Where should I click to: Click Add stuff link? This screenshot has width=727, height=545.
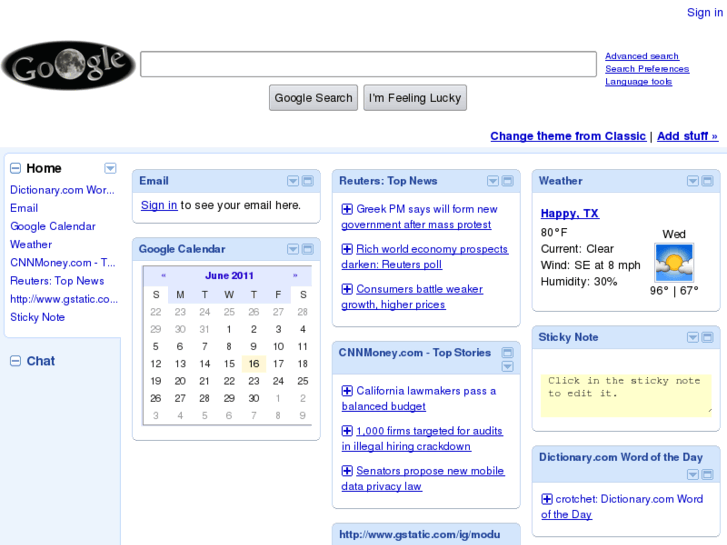tap(688, 136)
